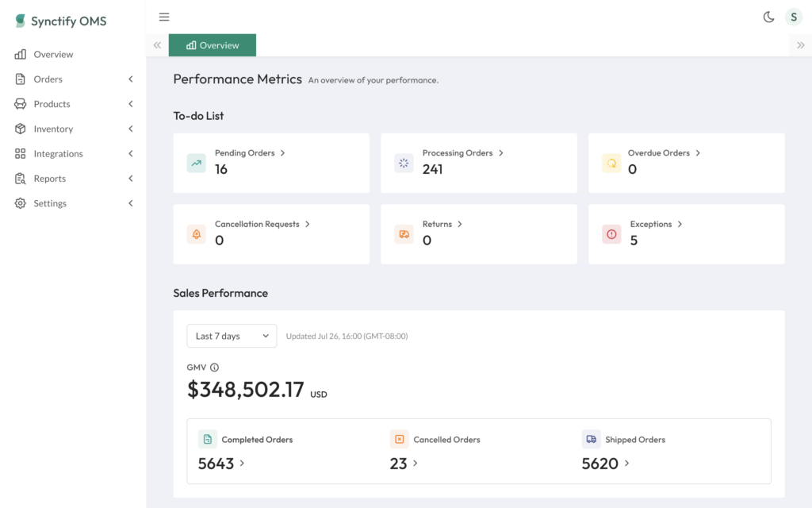Click the Performance Metrics heading
812x508 pixels.
click(238, 79)
